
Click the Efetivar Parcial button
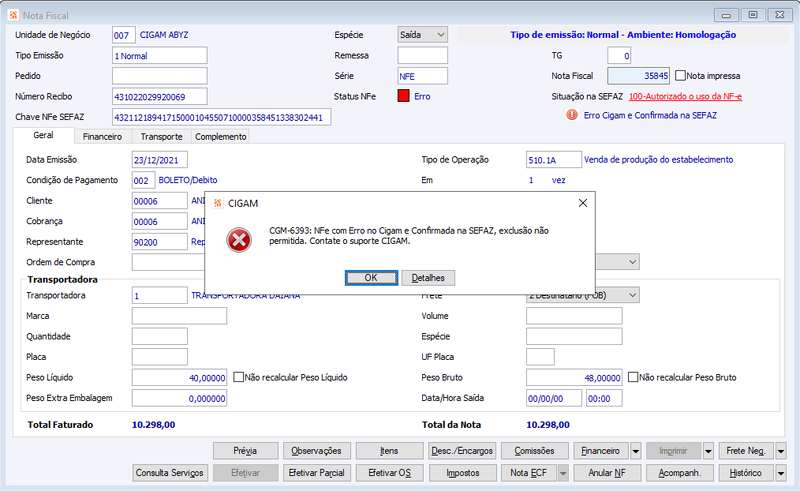tap(316, 473)
